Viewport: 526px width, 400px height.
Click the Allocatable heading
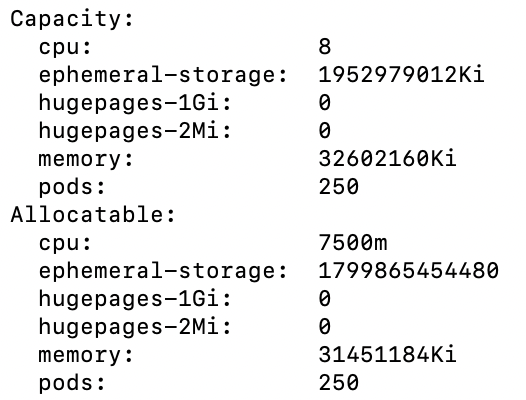[x=93, y=215]
